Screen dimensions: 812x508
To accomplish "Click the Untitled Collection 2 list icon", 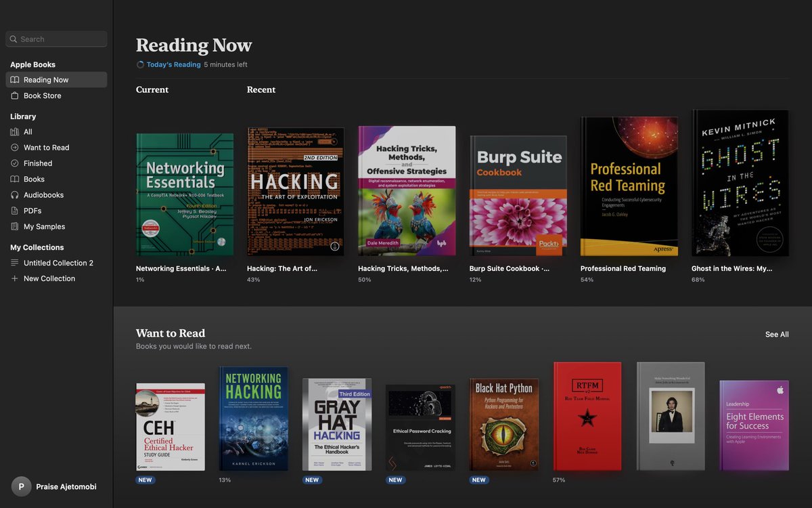I will tap(15, 263).
